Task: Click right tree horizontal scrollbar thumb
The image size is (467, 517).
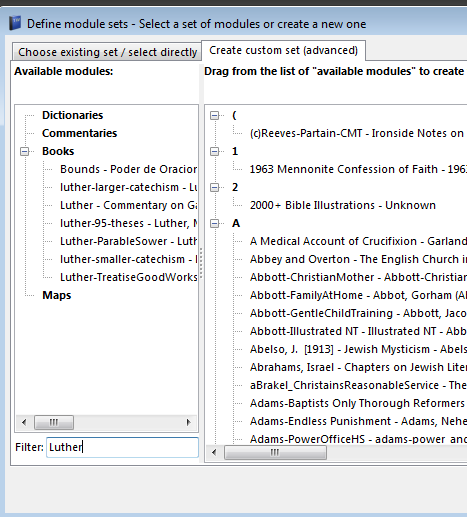Action: 275,453
